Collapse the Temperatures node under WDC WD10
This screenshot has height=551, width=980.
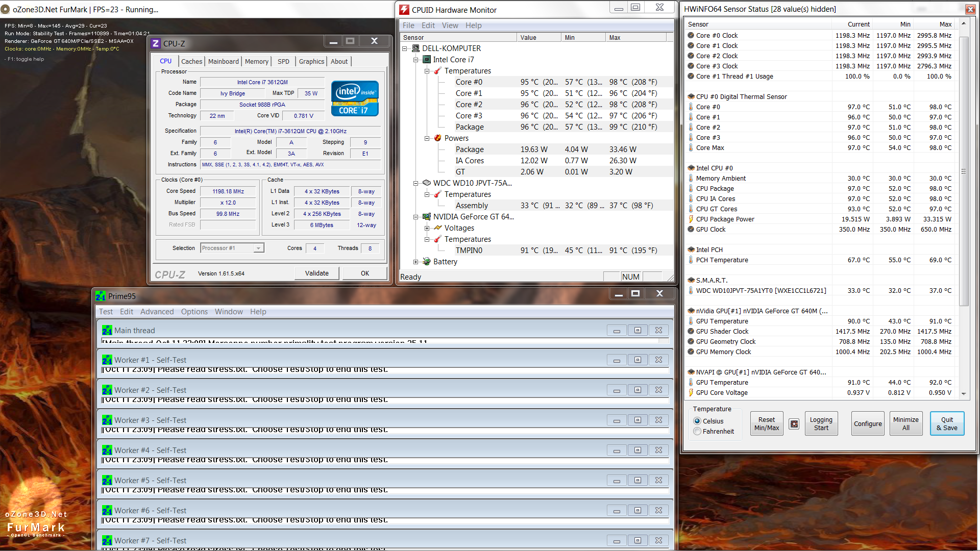[x=427, y=194]
